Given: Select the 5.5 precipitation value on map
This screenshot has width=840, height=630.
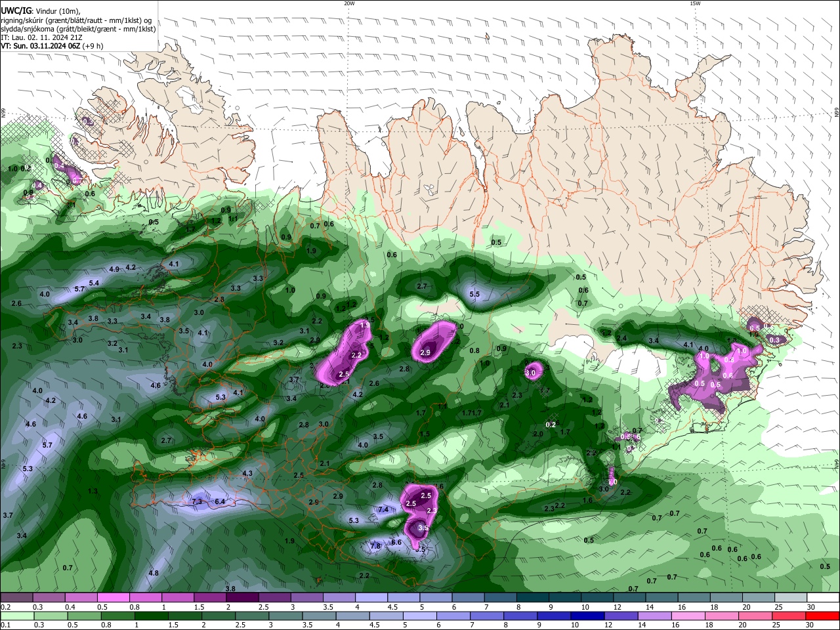Looking at the screenshot, I should click(474, 294).
